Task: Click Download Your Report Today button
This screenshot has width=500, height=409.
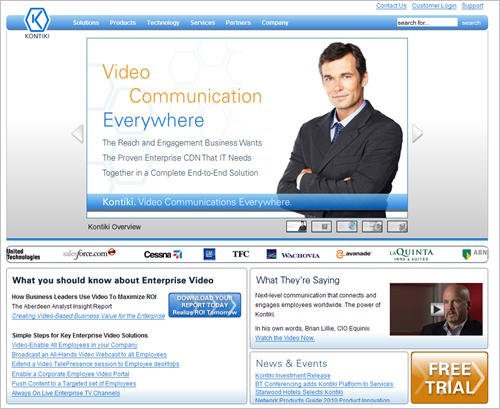Action: click(205, 305)
